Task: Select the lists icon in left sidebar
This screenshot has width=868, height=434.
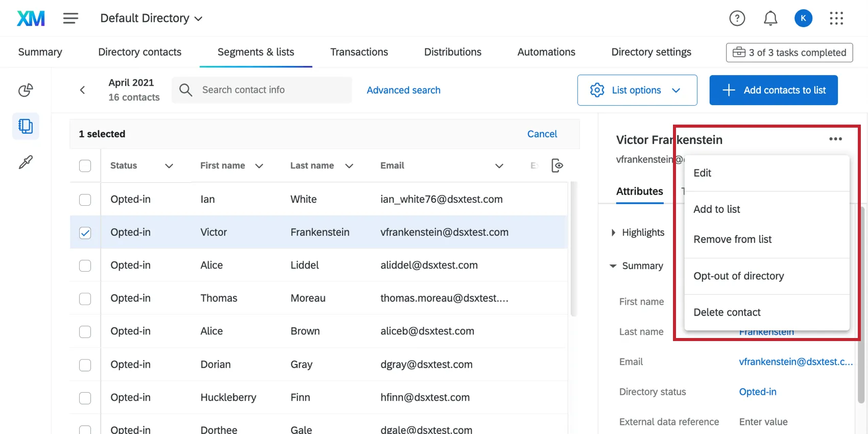Action: click(x=26, y=126)
